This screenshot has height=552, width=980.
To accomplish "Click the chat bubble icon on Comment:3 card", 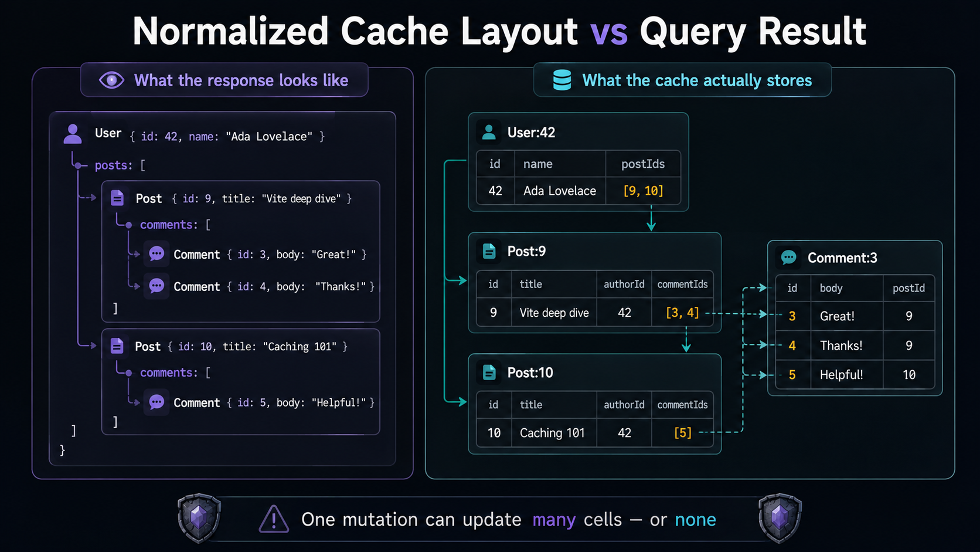I will pos(789,257).
